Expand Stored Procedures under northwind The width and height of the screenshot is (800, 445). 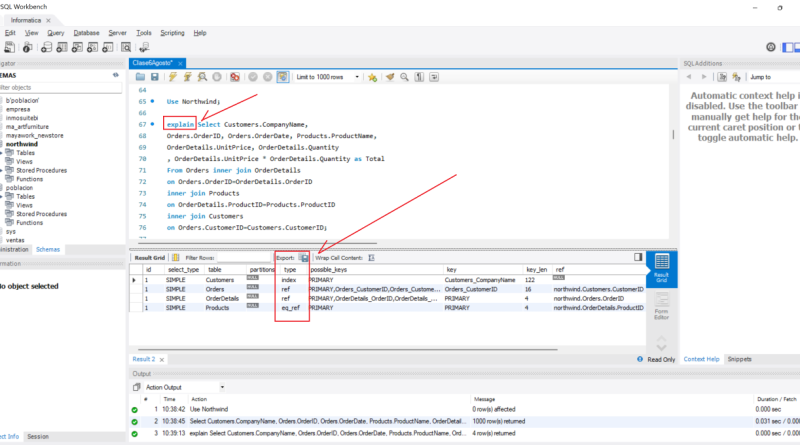(2, 170)
